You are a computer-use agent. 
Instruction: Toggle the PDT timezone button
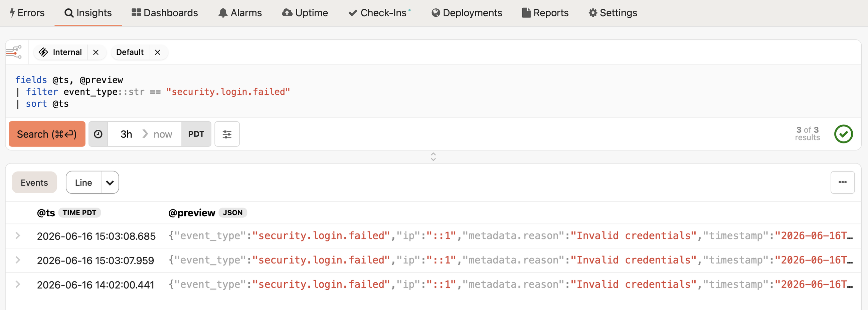tap(196, 134)
